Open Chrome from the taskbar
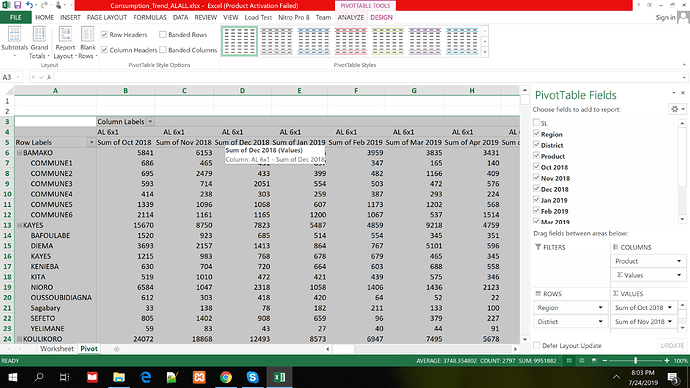The width and height of the screenshot is (690, 388). point(226,377)
